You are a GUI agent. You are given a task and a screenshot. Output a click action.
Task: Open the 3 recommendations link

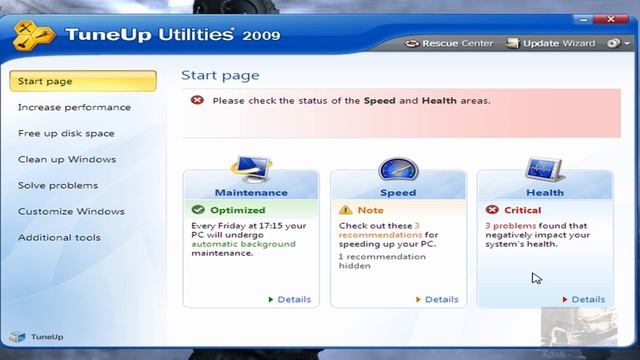click(x=380, y=231)
